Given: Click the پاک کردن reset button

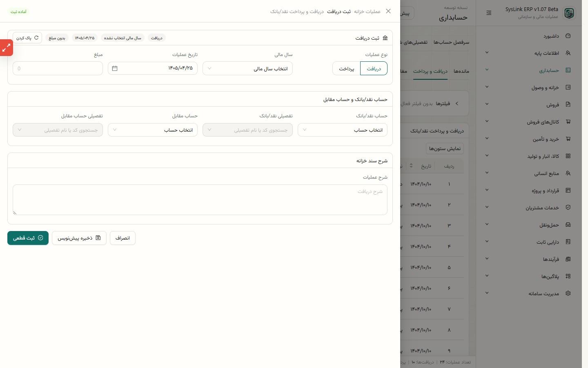Looking at the screenshot, I should [x=27, y=38].
